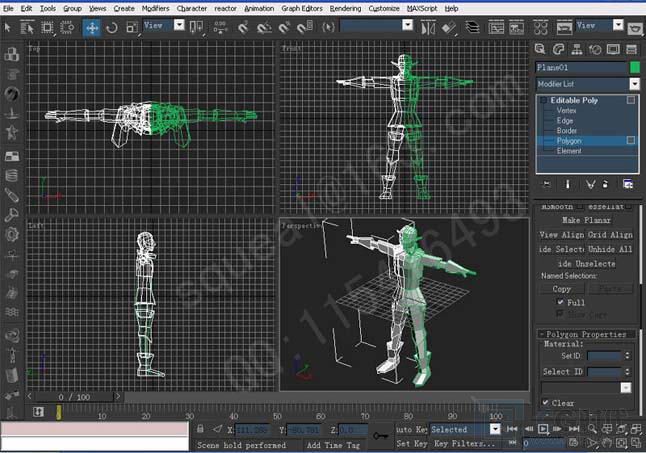Click the Grid Align button
Viewport: 646px width, 453px height.
pyautogui.click(x=610, y=235)
